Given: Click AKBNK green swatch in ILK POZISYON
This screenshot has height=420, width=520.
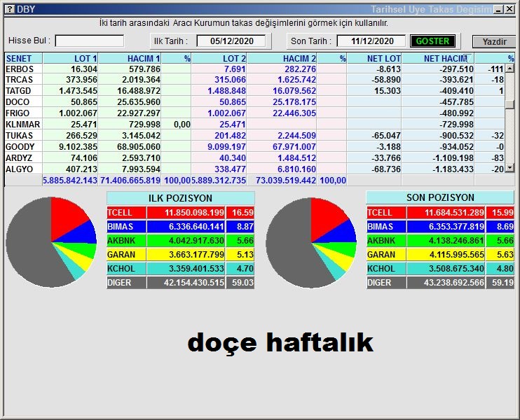Looking at the screenshot, I should point(126,241).
